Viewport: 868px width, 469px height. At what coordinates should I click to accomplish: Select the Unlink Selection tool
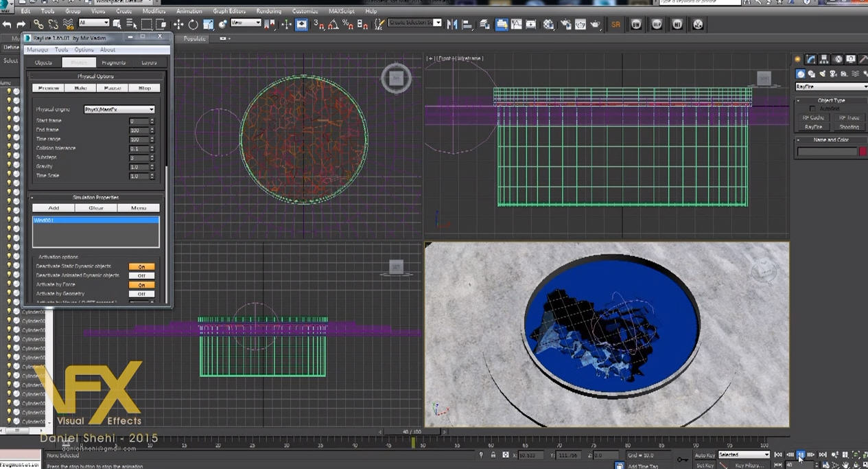pyautogui.click(x=53, y=25)
